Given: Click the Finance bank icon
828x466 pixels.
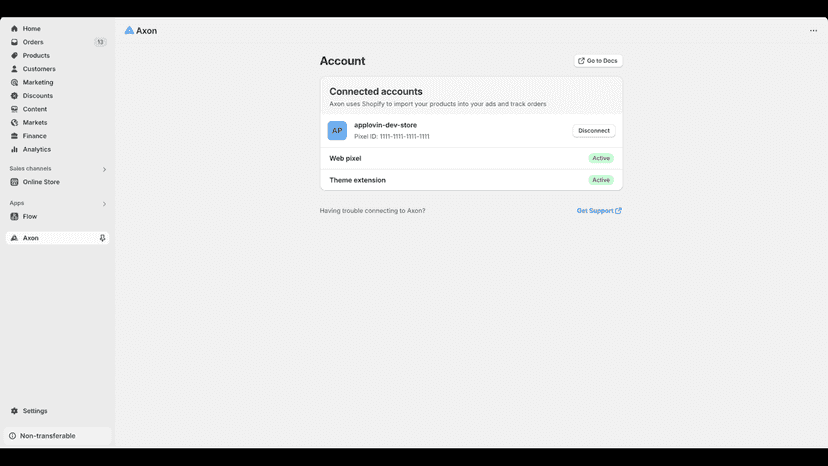Looking at the screenshot, I should 14,136.
